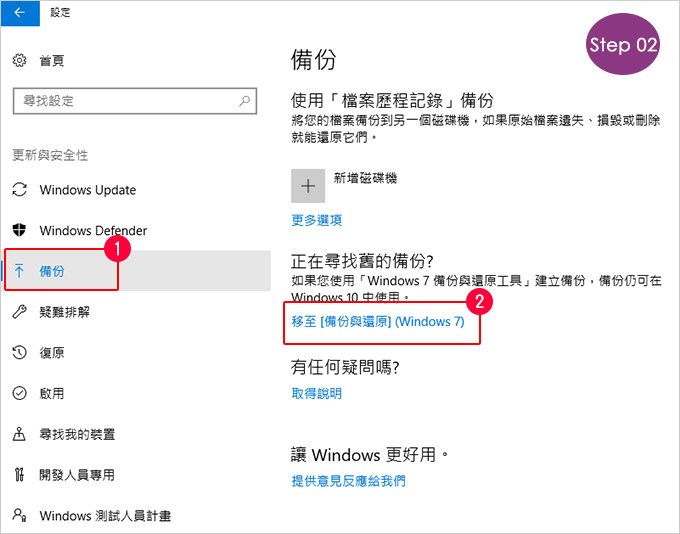Click the Windows Insider Program person icon
This screenshot has width=680, height=534.
pyautogui.click(x=19, y=515)
